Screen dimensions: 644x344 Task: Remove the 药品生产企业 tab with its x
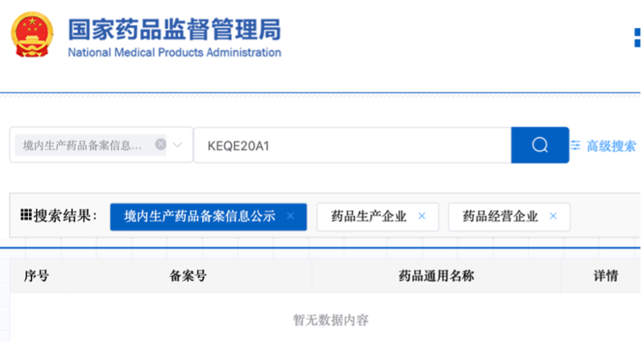[x=422, y=216]
